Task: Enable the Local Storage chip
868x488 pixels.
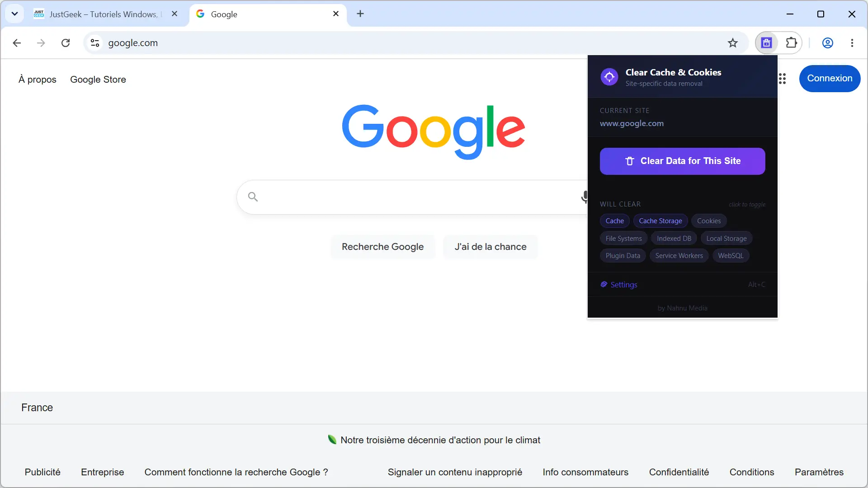Action: point(726,239)
